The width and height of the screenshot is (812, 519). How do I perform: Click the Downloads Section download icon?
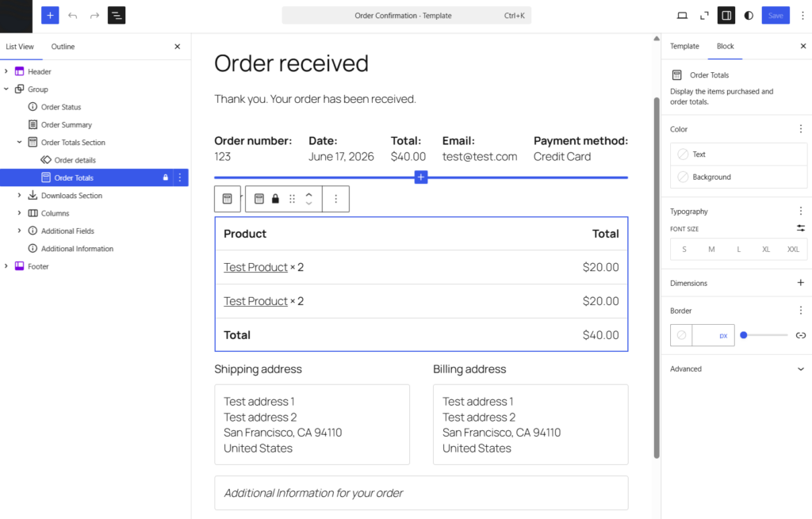pos(33,196)
